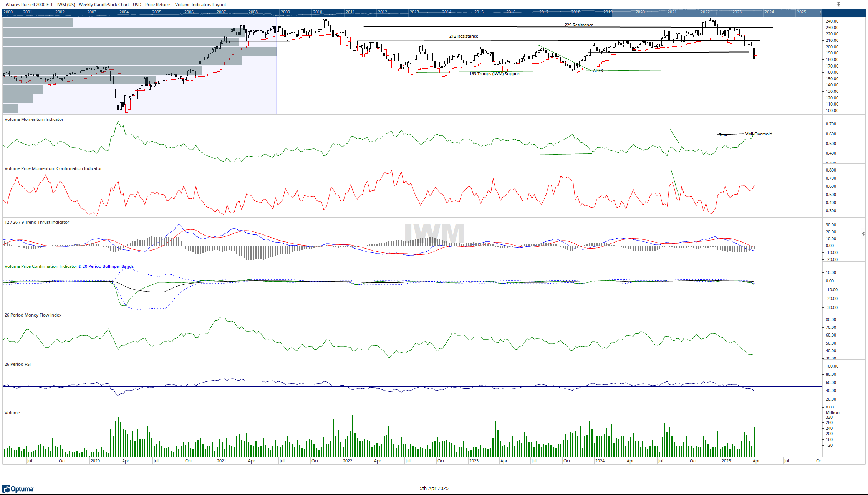Click the 'APEX' annotation text

[598, 71]
